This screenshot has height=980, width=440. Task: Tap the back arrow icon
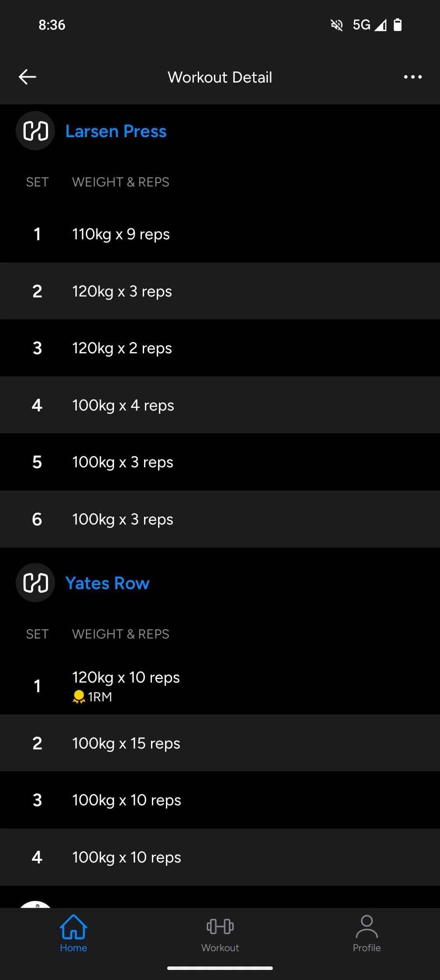click(x=27, y=77)
